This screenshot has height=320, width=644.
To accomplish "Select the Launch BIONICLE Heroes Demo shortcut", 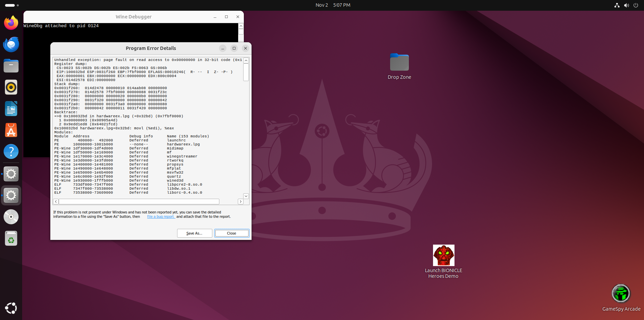I will pos(443,262).
